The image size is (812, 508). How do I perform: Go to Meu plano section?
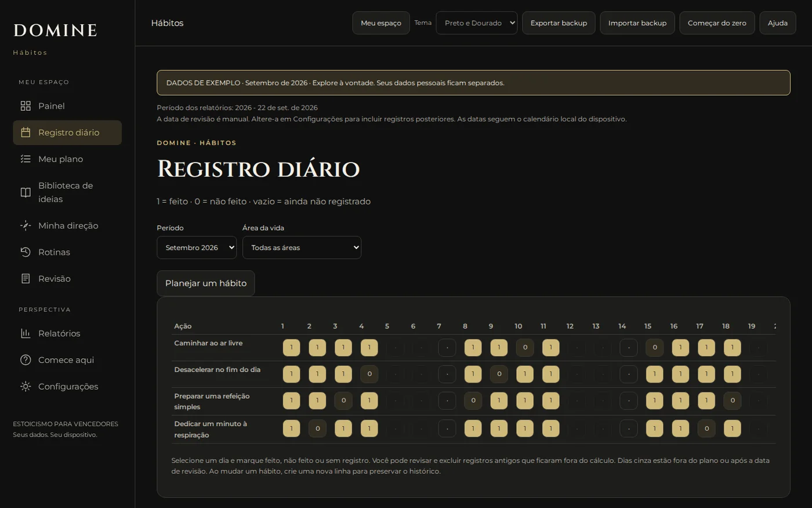pos(67,159)
